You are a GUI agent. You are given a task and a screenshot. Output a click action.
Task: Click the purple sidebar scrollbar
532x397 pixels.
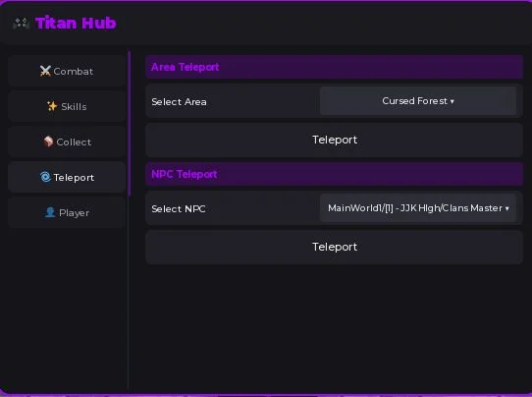coord(130,124)
